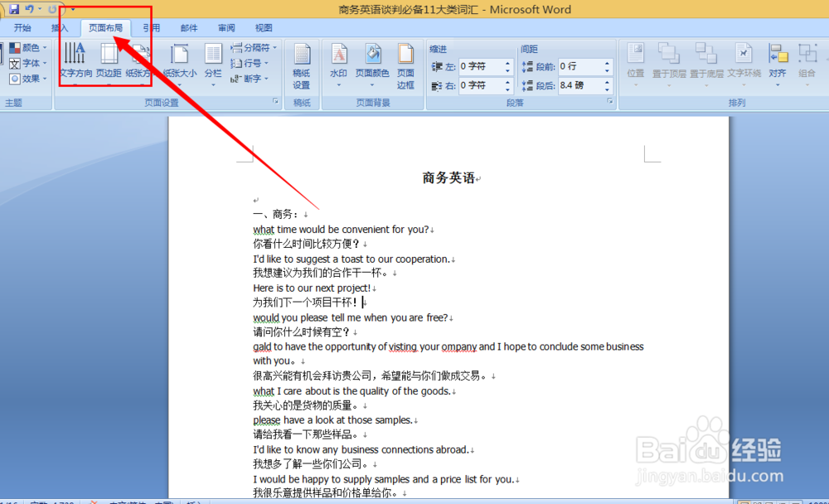Image resolution: width=829 pixels, height=504 pixels.
Task: Click the line 'what I care about is the quality'
Action: click(x=351, y=391)
